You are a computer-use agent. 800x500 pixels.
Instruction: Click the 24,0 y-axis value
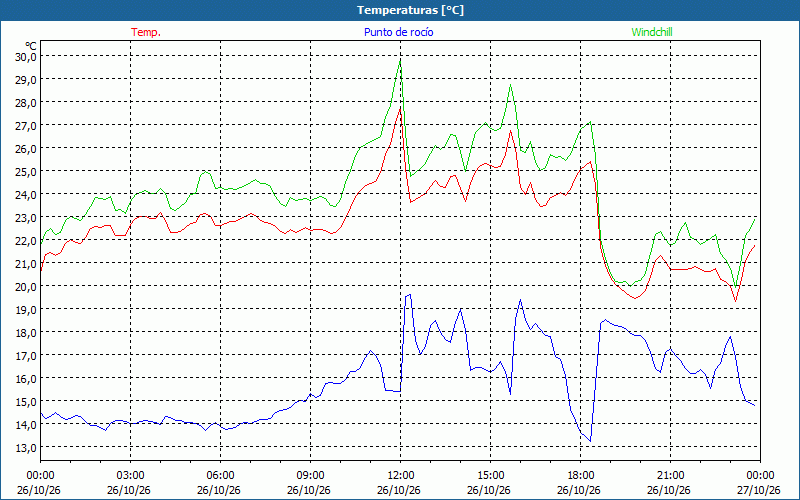coord(25,194)
